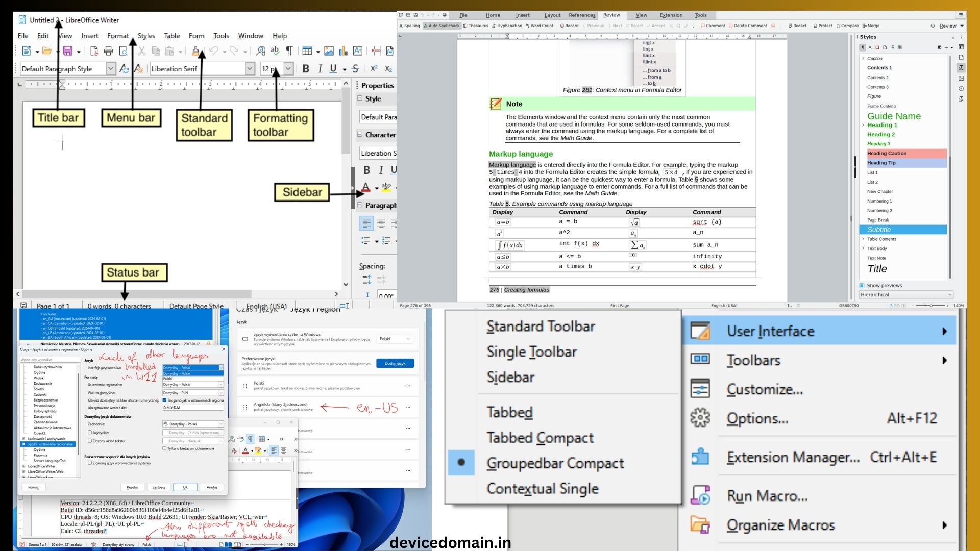Open the Navigator compass icon in sidebar
The height and width of the screenshot is (551, 980).
(961, 88)
